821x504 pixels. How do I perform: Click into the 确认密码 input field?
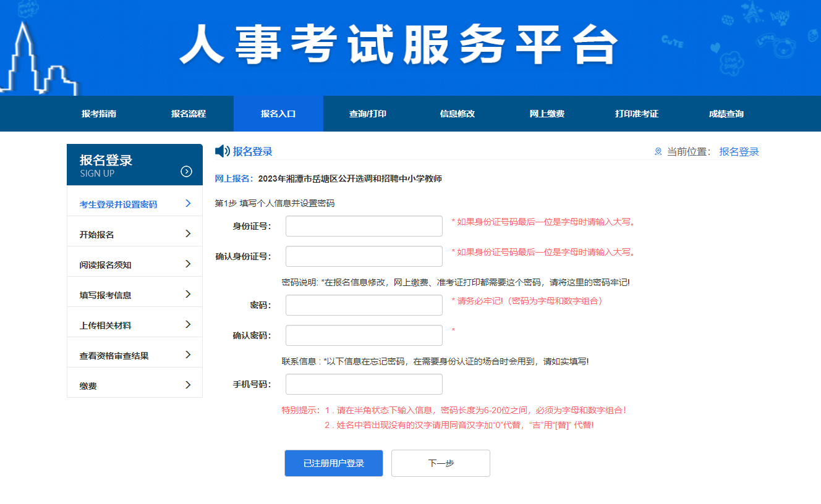(x=364, y=335)
